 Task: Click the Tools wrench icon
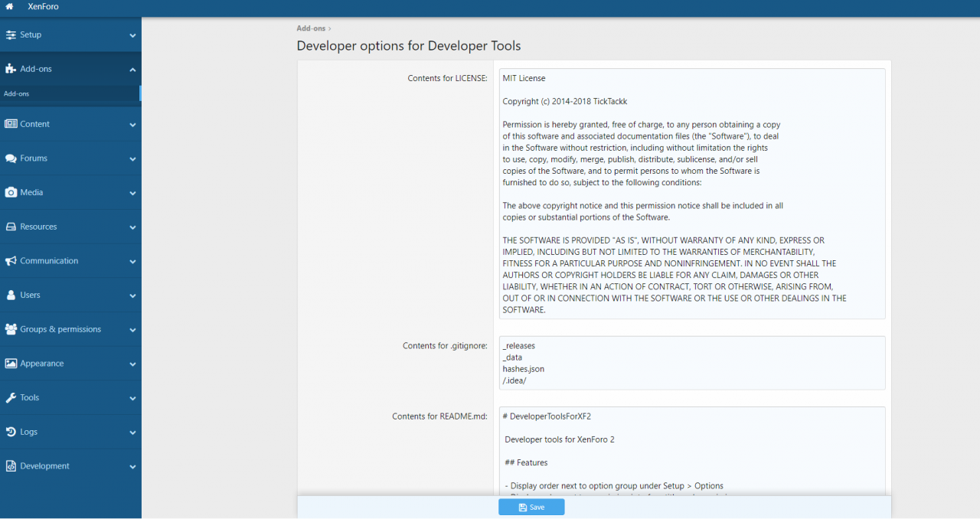11,398
